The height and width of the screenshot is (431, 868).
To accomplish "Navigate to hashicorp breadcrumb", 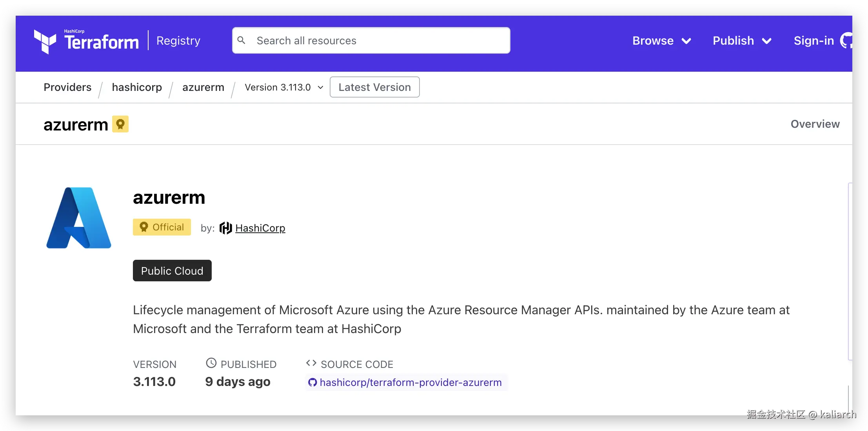I will tap(137, 87).
